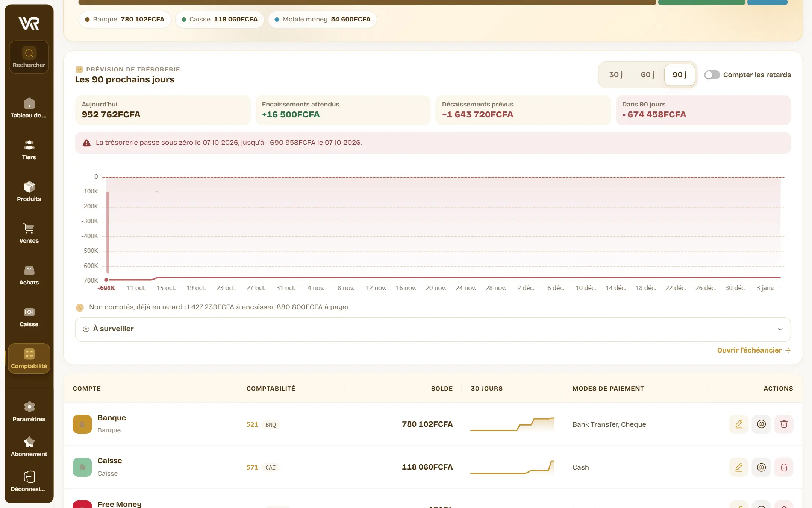This screenshot has width=812, height=508.
Task: Click the VR logo in the sidebar
Action: point(29,23)
